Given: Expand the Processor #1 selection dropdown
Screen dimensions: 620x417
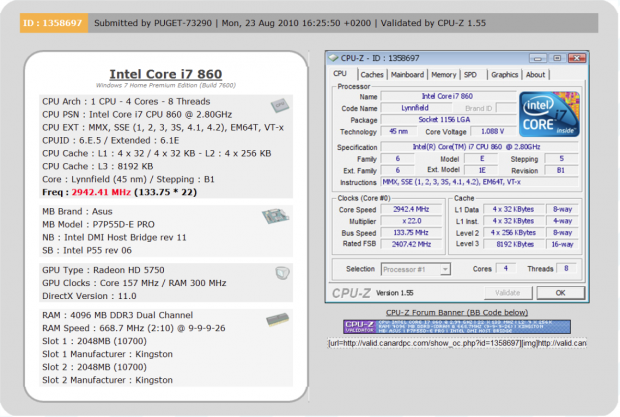Looking at the screenshot, I should tap(445, 269).
